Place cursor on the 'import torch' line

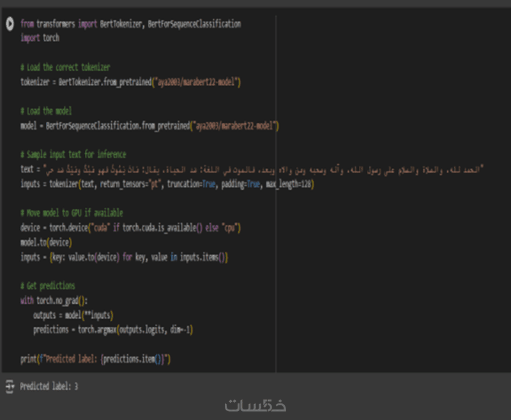point(40,38)
